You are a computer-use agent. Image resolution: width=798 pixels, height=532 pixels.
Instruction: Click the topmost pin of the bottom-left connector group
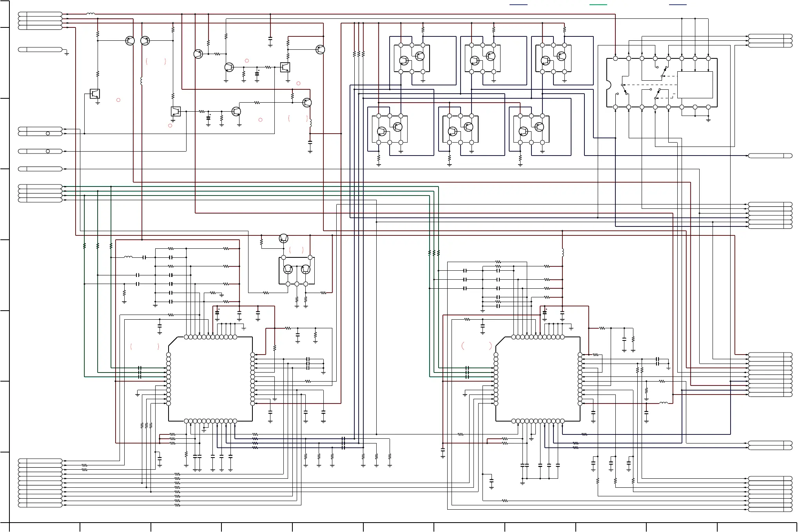40,461
